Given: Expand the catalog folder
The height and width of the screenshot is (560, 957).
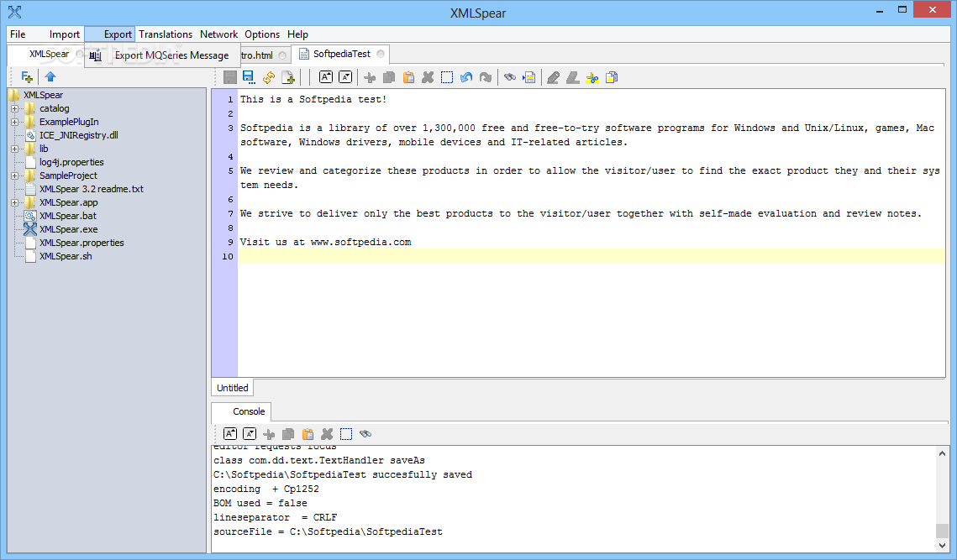Looking at the screenshot, I should [x=14, y=108].
